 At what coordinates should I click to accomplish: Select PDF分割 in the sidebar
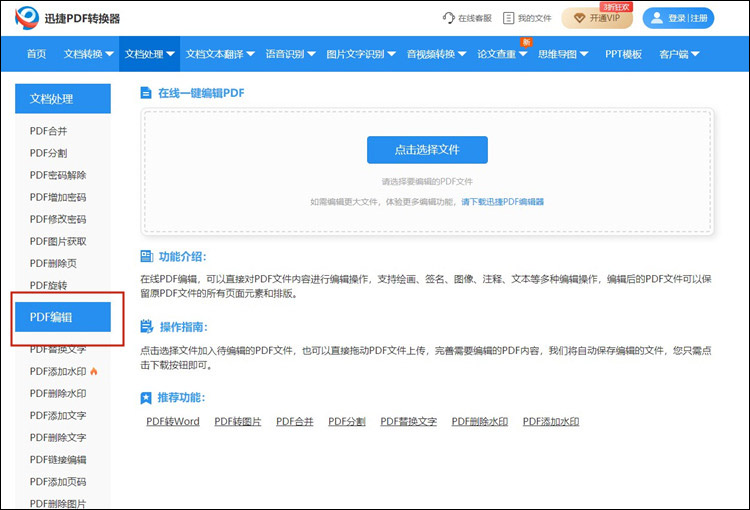point(48,153)
